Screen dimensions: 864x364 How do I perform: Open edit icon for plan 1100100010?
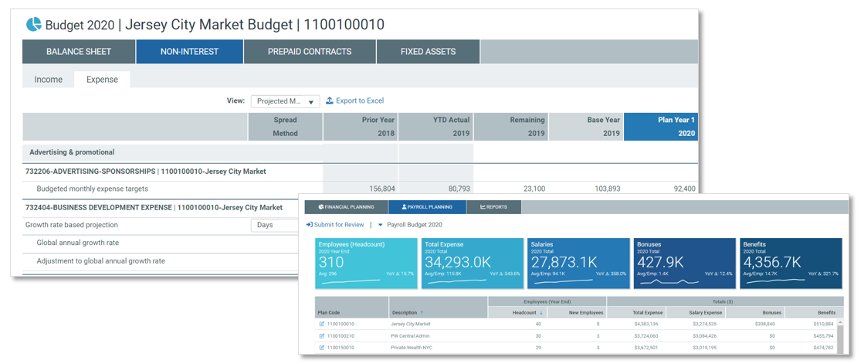322,324
